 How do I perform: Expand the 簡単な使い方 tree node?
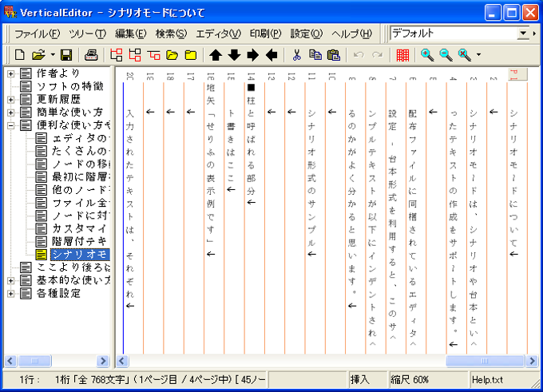tap(10, 113)
